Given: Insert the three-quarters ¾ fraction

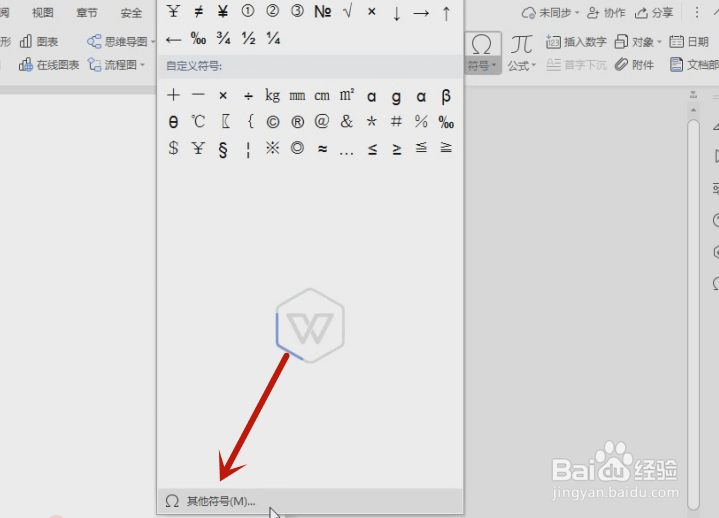Looking at the screenshot, I should pyautogui.click(x=223, y=38).
